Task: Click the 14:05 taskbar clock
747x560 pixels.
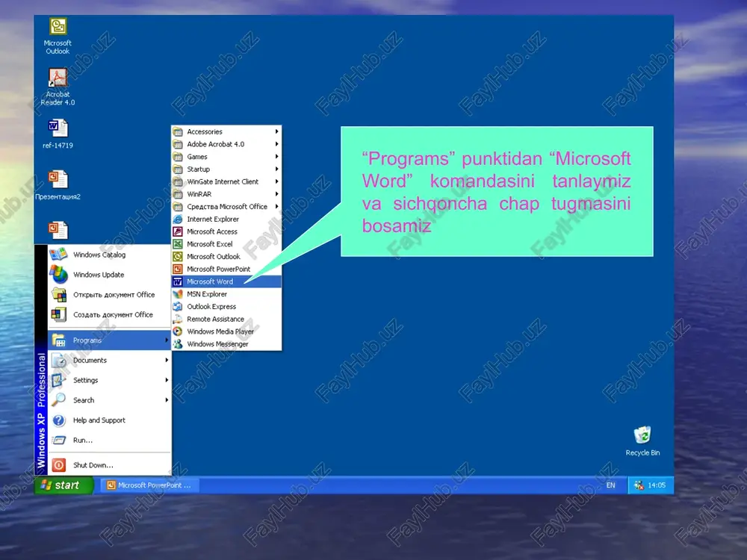Action: (657, 485)
